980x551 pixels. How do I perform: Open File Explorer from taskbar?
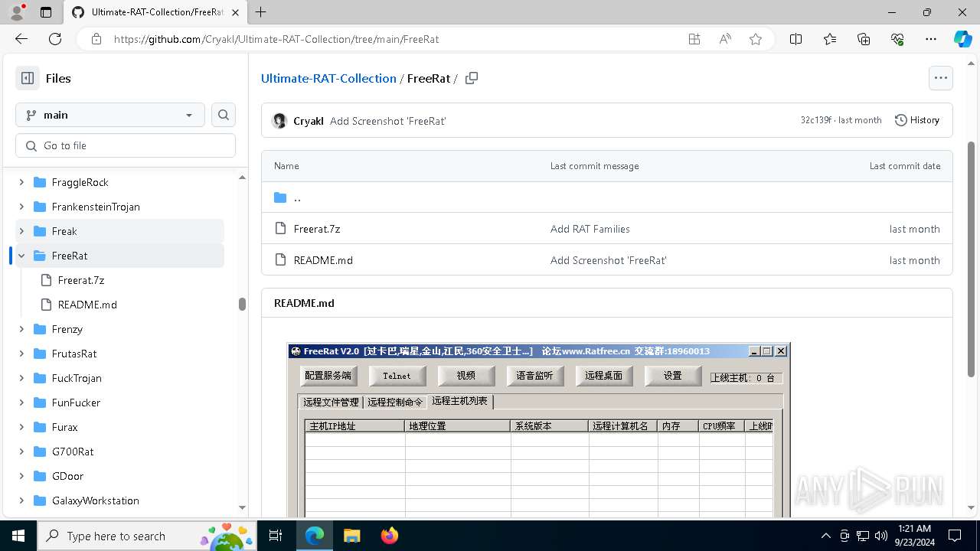click(x=351, y=536)
